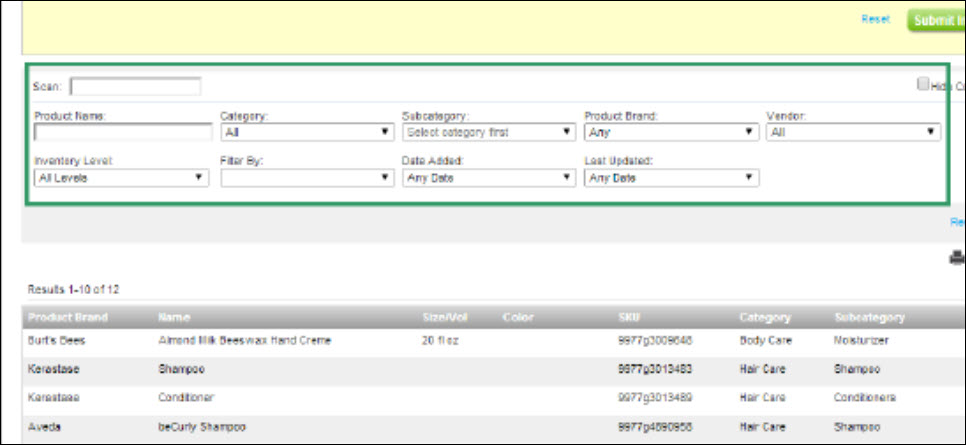The height and width of the screenshot is (445, 966).
Task: Open the Filter By dropdown
Action: (307, 178)
